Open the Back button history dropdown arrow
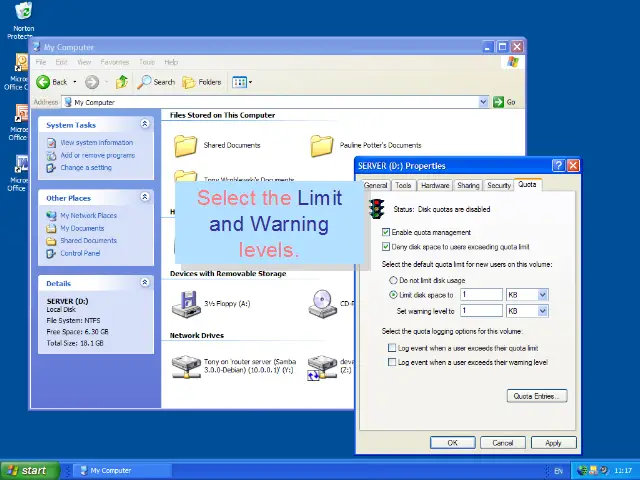 point(75,82)
